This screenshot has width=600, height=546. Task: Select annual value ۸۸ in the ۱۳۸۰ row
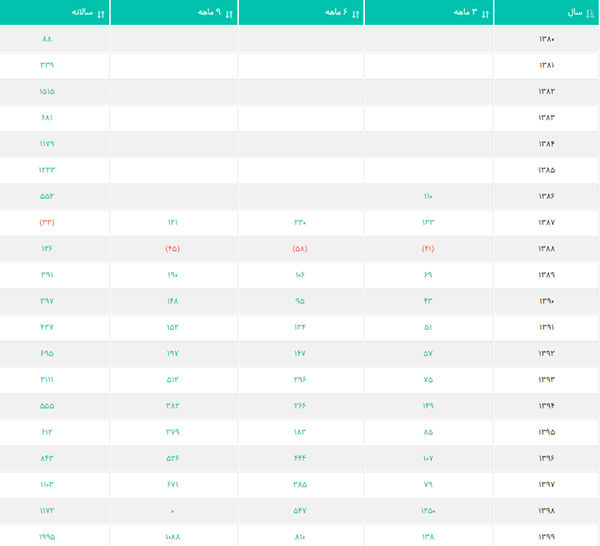47,39
